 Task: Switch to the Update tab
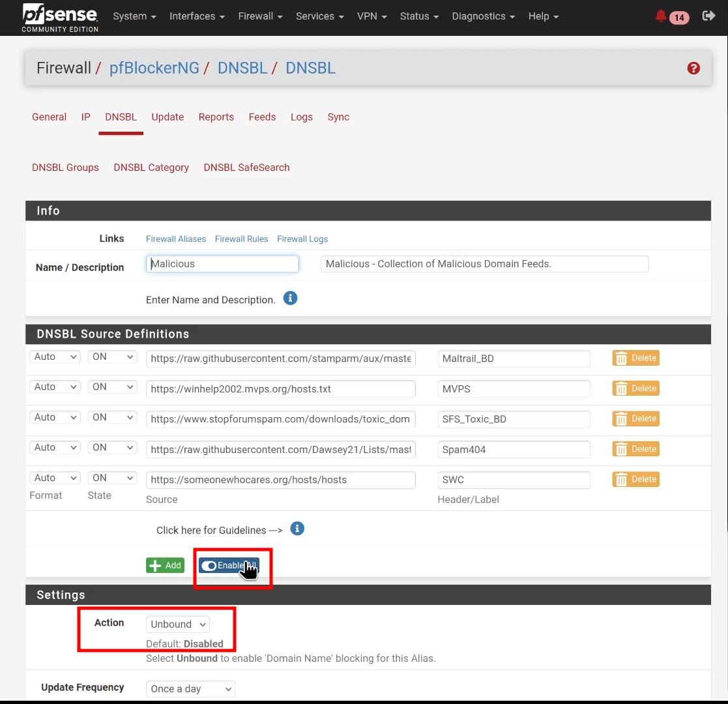pos(167,117)
